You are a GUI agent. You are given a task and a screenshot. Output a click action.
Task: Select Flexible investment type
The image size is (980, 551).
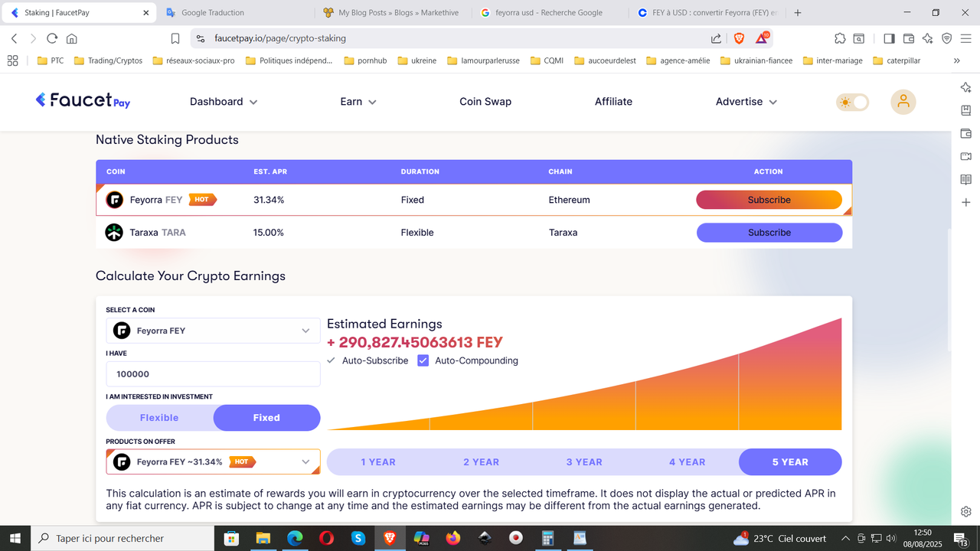click(159, 418)
